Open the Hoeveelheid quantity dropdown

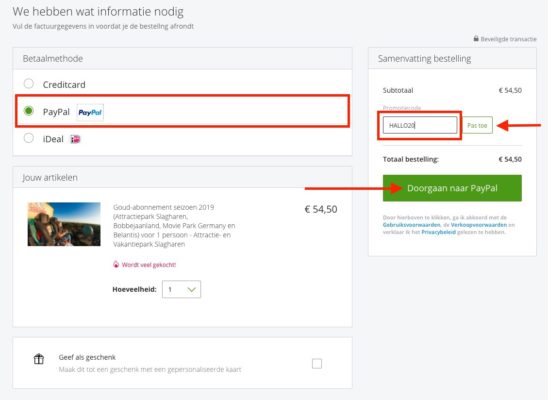(x=181, y=289)
